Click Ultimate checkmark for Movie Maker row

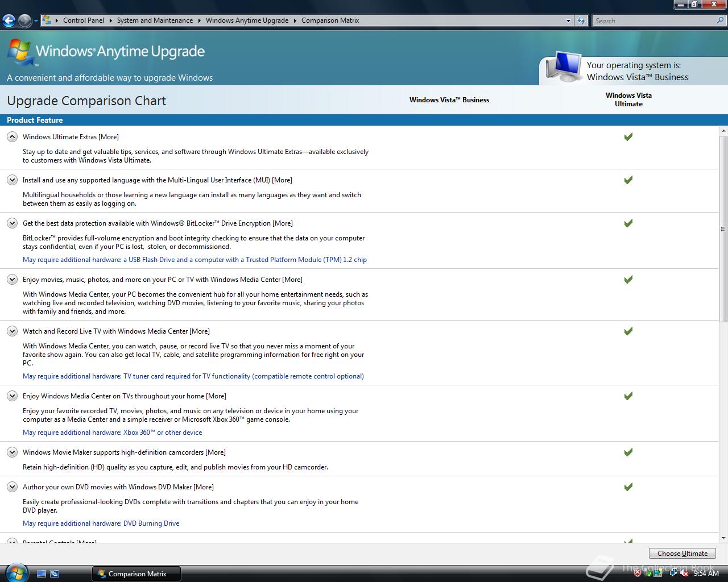point(628,452)
